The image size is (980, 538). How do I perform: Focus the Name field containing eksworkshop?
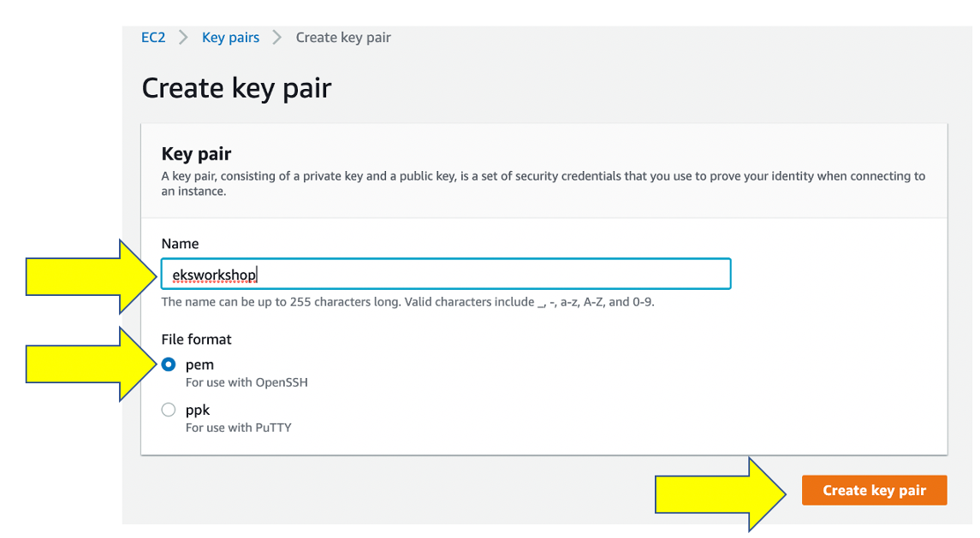(x=446, y=274)
